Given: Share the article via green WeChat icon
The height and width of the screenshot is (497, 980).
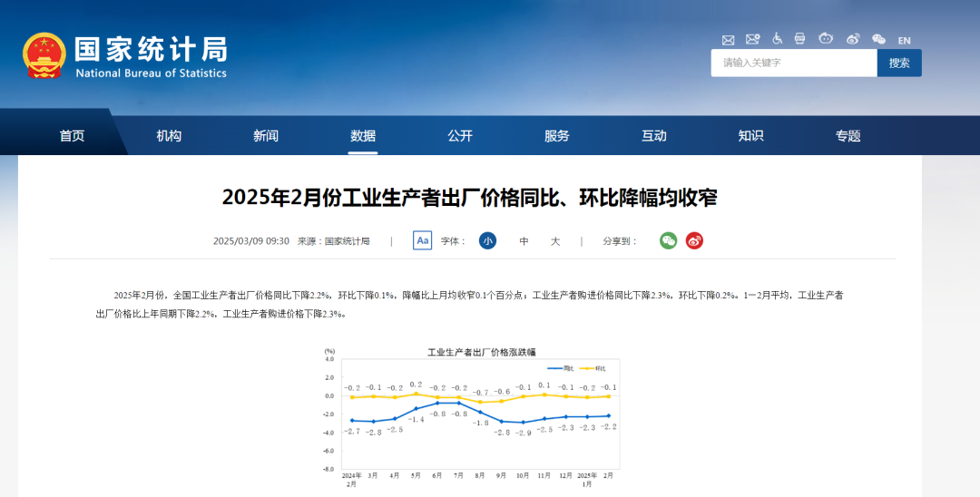Looking at the screenshot, I should pyautogui.click(x=668, y=240).
